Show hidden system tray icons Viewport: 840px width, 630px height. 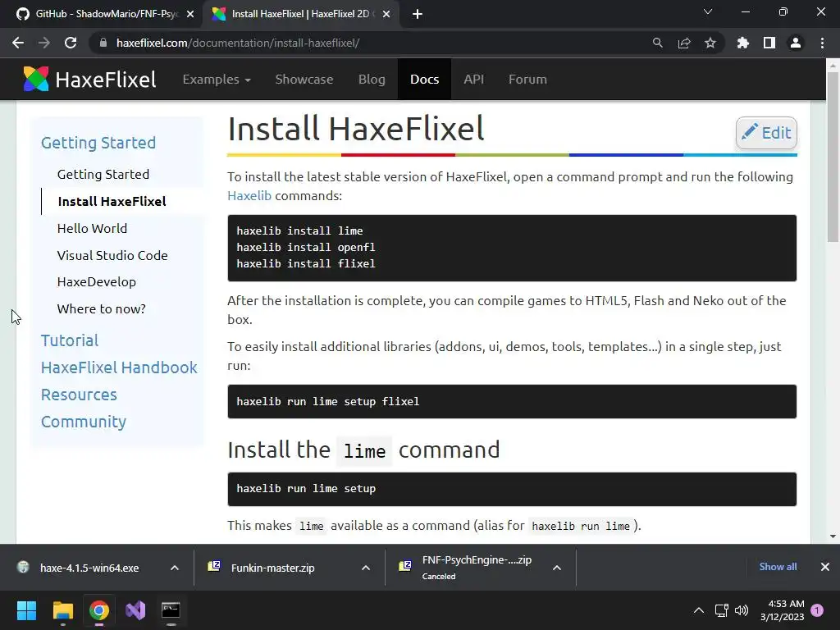pyautogui.click(x=699, y=610)
